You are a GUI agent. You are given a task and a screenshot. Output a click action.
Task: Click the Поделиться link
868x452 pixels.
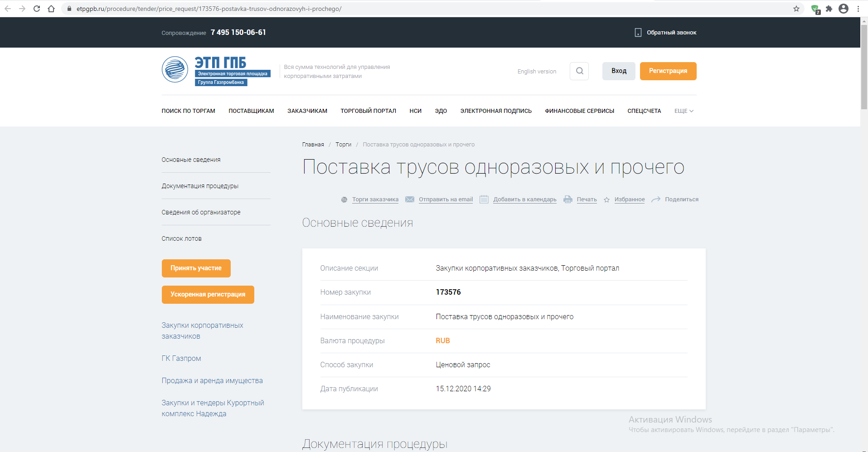click(x=682, y=199)
